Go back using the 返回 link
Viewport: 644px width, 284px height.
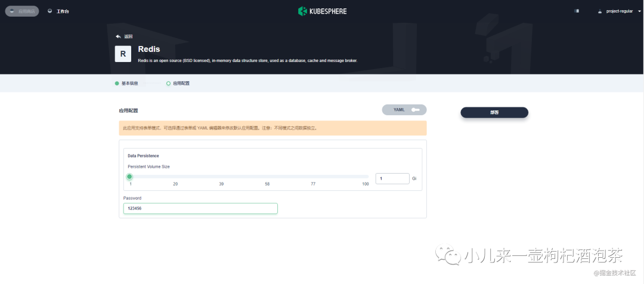coord(124,36)
